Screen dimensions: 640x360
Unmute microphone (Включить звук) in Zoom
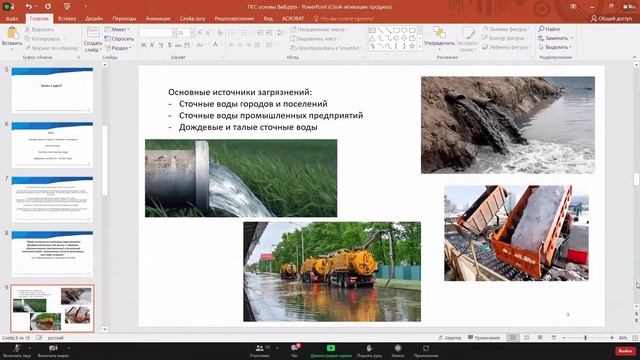click(17, 351)
